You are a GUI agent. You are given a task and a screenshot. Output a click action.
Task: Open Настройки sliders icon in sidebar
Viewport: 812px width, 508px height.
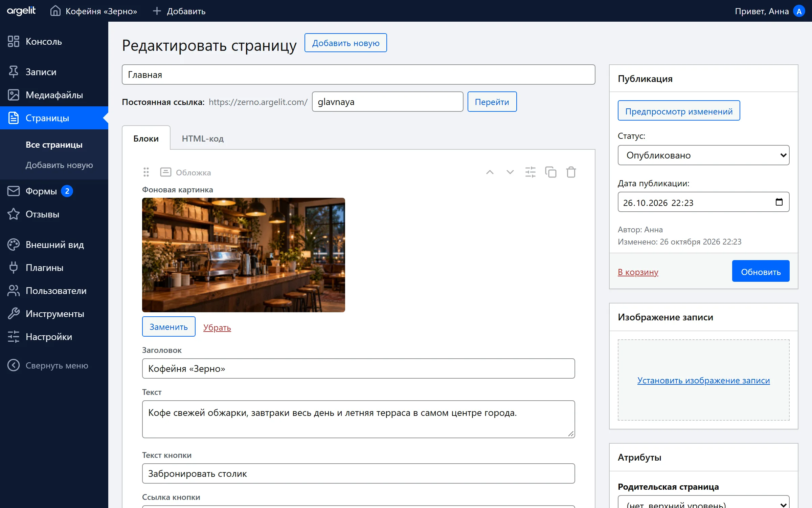(x=14, y=337)
